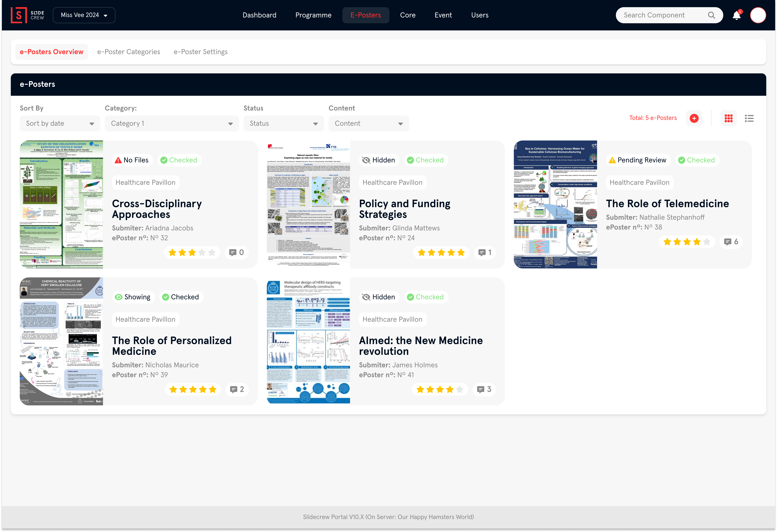Click submitter Ariadna Jacobs

(x=169, y=228)
